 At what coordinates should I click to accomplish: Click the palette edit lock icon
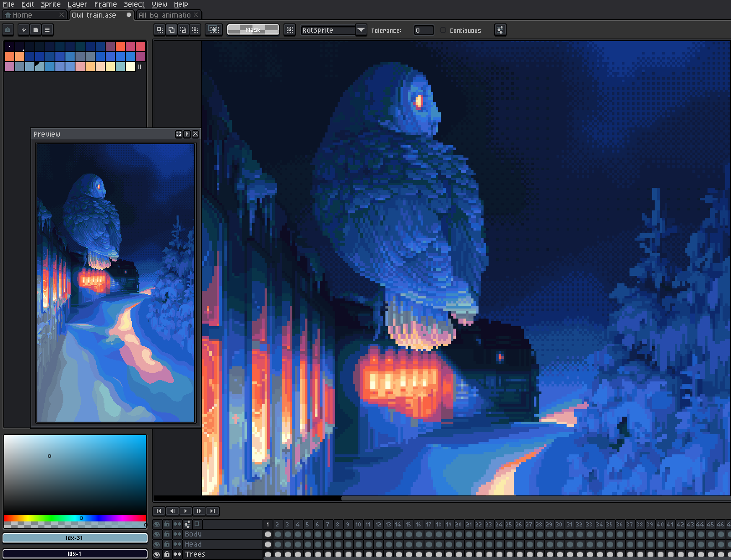click(8, 30)
